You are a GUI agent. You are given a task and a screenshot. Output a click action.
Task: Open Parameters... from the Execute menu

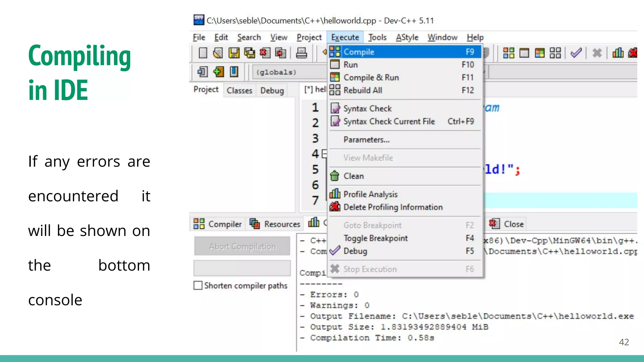pos(405,140)
